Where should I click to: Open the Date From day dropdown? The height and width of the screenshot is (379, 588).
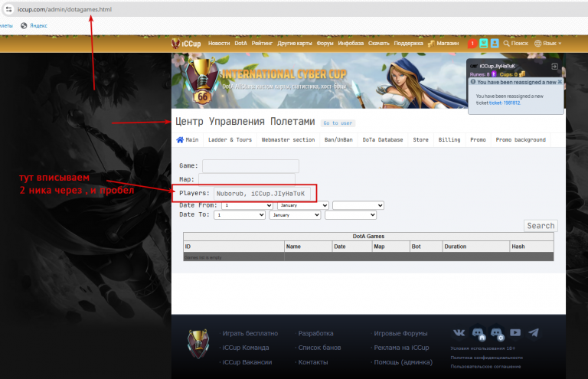pyautogui.click(x=247, y=205)
